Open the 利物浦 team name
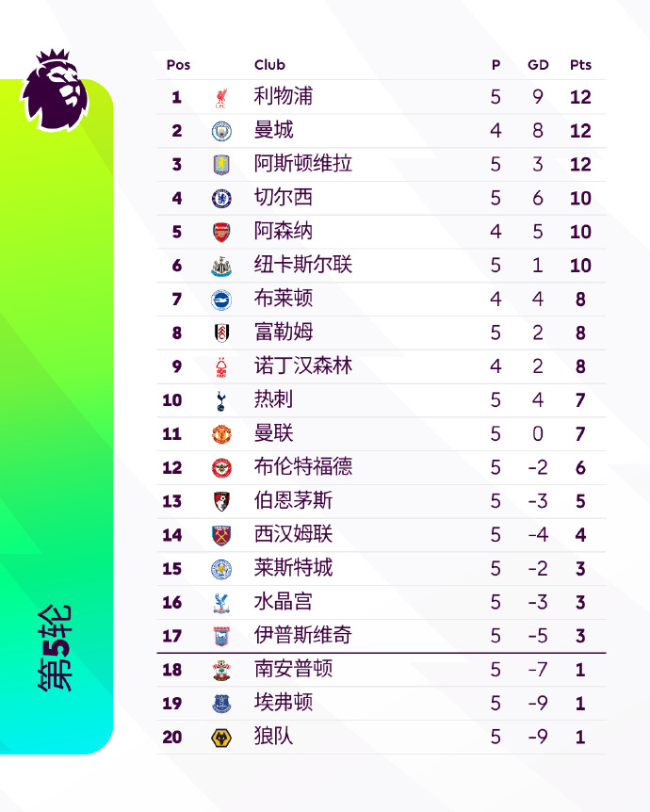Image resolution: width=650 pixels, height=812 pixels. (284, 96)
